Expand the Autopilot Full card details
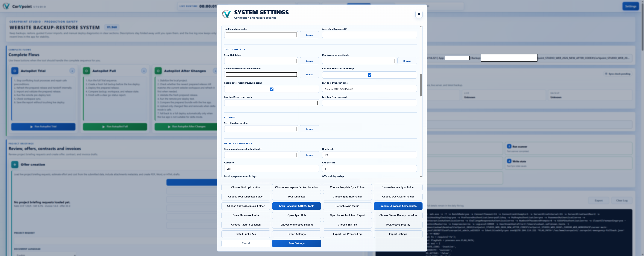The width and height of the screenshot is (644, 256). [144, 71]
